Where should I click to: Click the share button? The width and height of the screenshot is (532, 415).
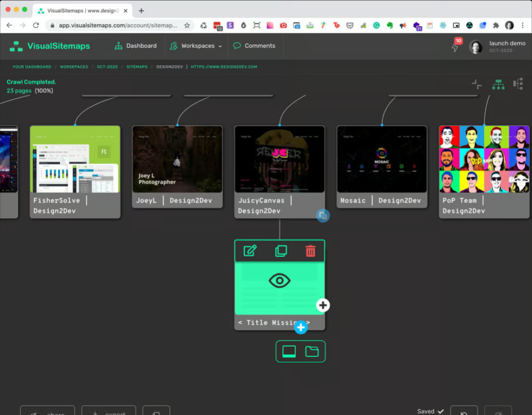(x=47, y=411)
